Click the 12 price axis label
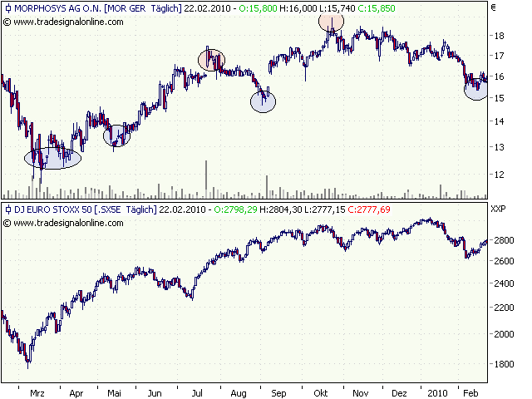This screenshot has height=399, width=532. coord(499,175)
